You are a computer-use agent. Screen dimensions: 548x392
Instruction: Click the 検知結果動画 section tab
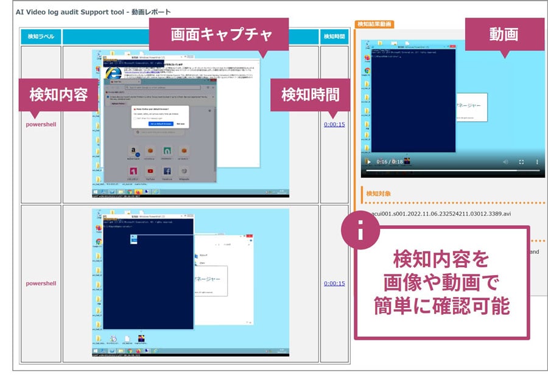click(374, 24)
